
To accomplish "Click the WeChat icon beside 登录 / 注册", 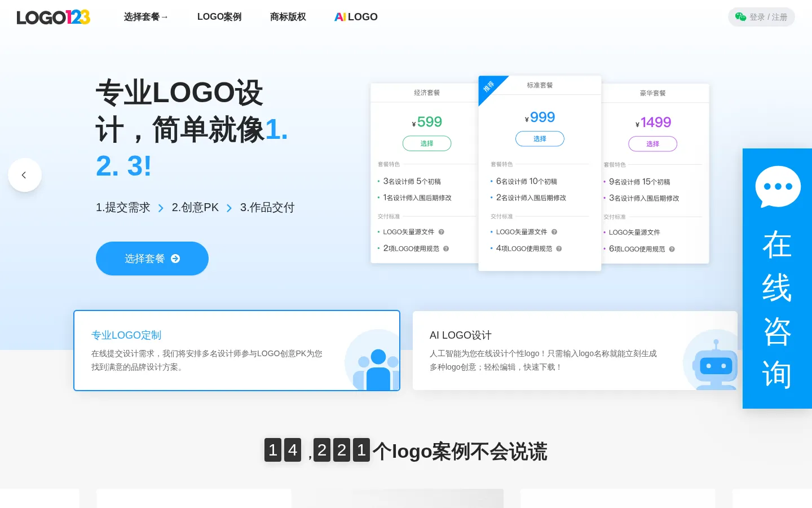I will tap(740, 17).
